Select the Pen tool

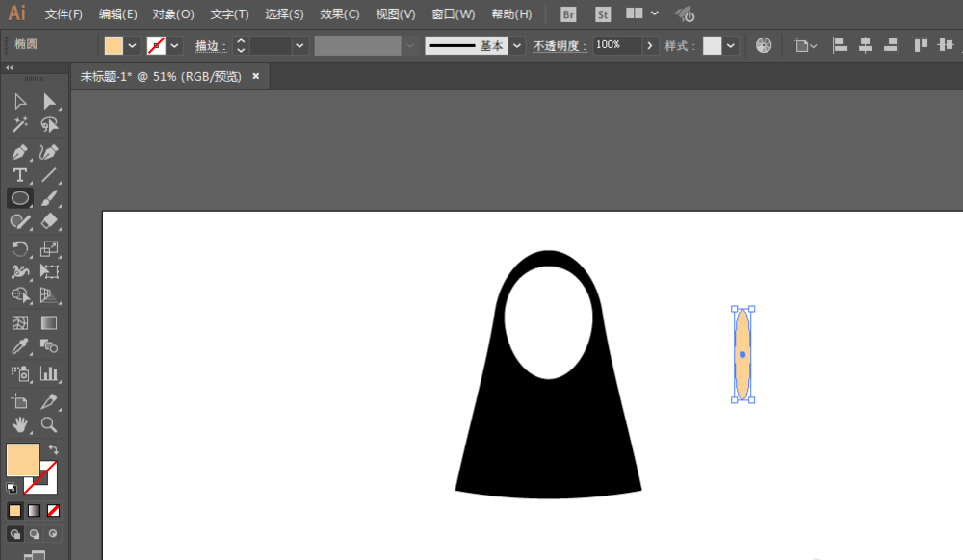tap(19, 151)
